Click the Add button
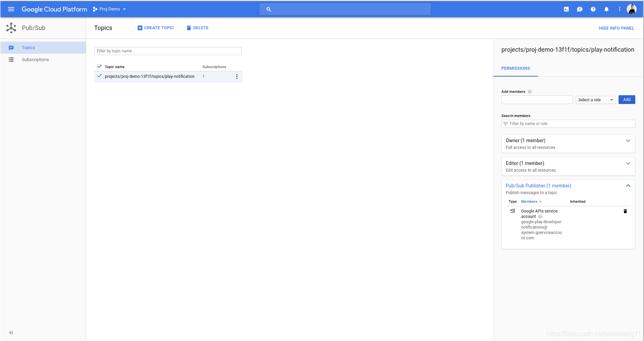The image size is (644, 341). [x=627, y=100]
